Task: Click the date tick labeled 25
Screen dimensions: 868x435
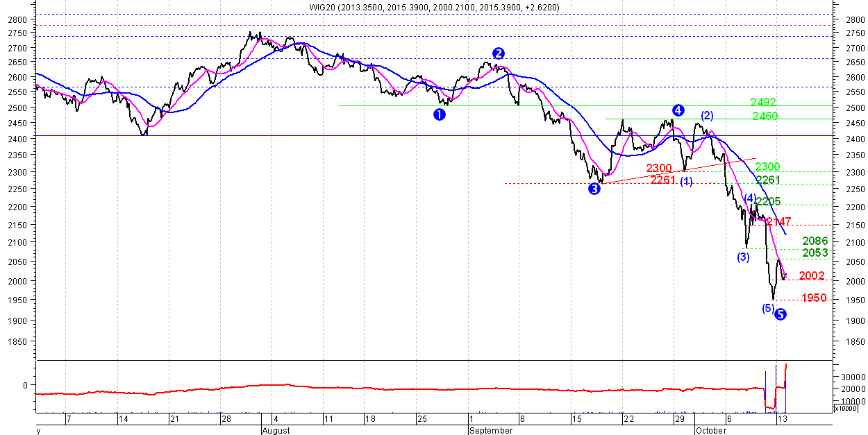Action: click(x=422, y=419)
